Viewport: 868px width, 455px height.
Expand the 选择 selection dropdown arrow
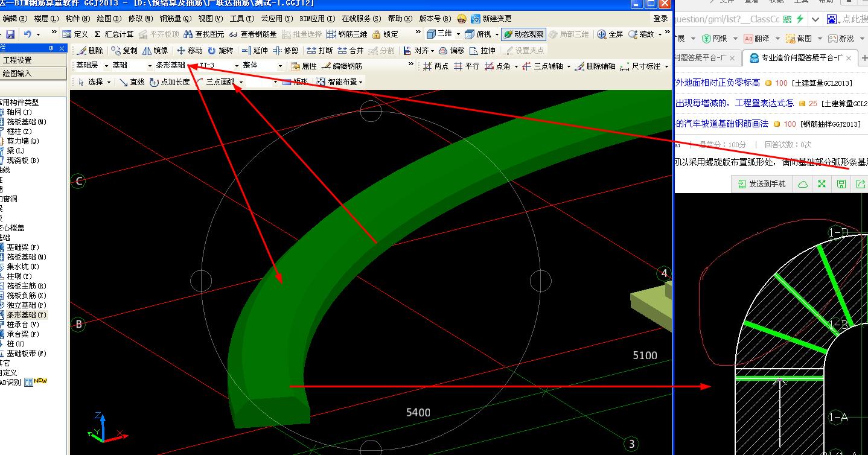click(x=109, y=81)
